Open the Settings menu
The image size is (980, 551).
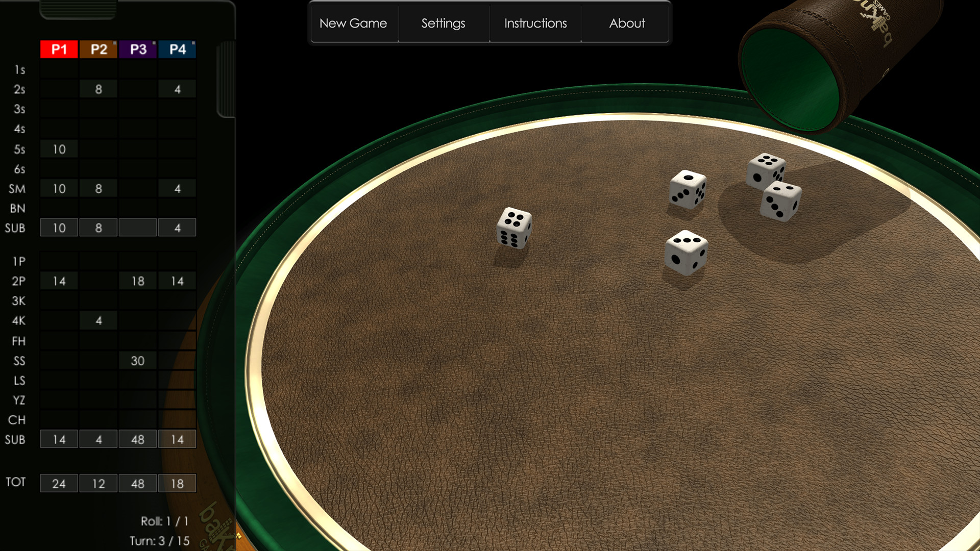(x=444, y=23)
